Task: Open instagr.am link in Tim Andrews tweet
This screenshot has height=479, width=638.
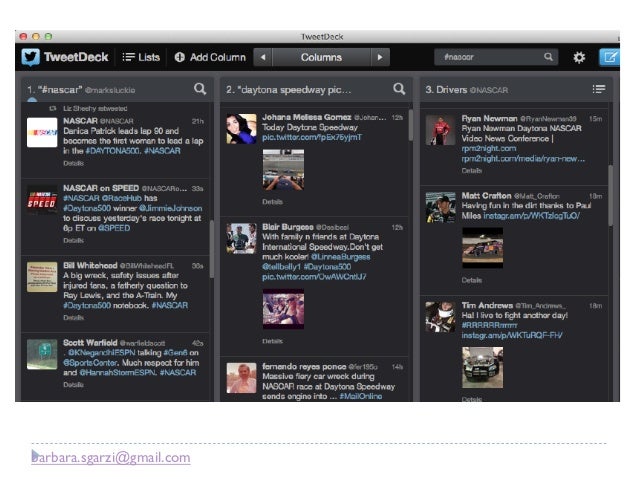Action: tap(512, 336)
